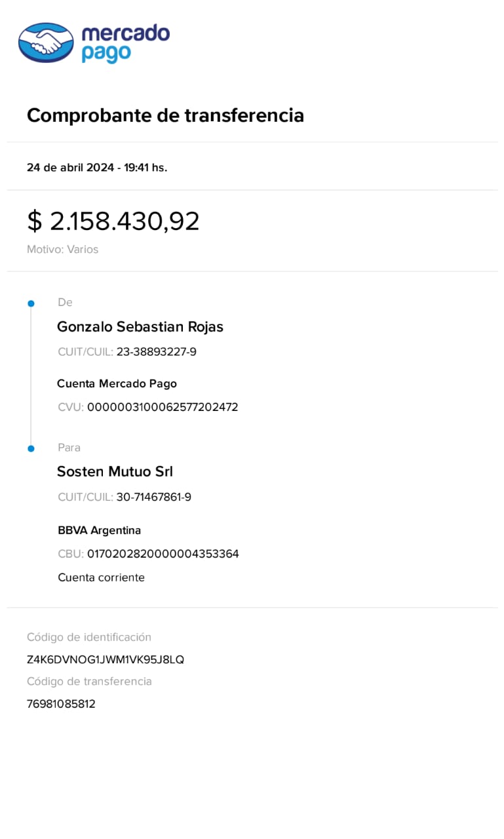This screenshot has width=504, height=839.
Task: Click the sender CUIT 23-38893227-9
Action: click(x=156, y=352)
